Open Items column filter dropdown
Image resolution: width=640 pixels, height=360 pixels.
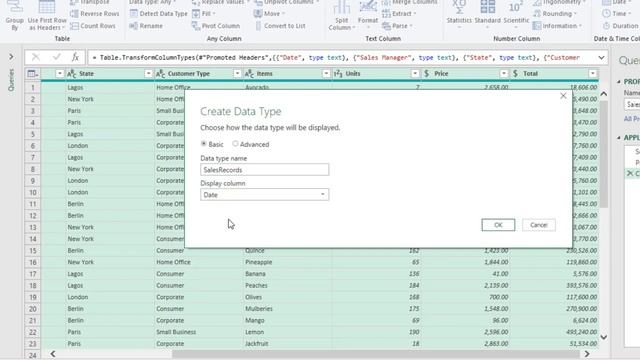(x=326, y=73)
